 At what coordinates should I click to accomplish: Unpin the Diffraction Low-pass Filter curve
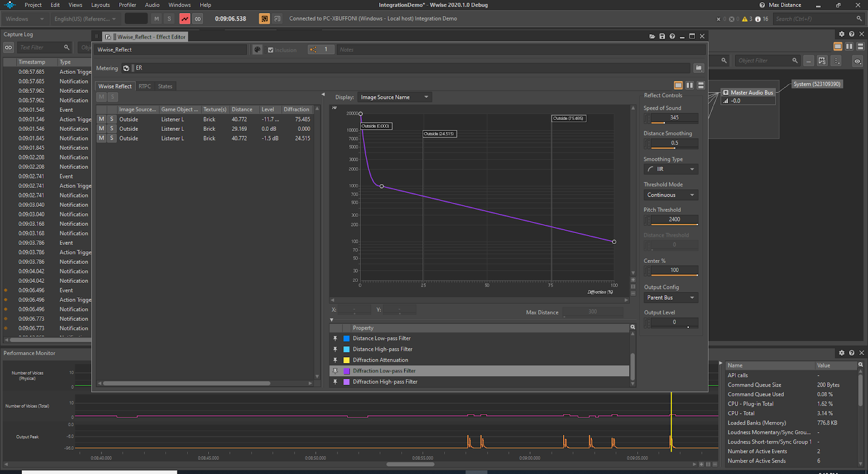[x=335, y=371]
